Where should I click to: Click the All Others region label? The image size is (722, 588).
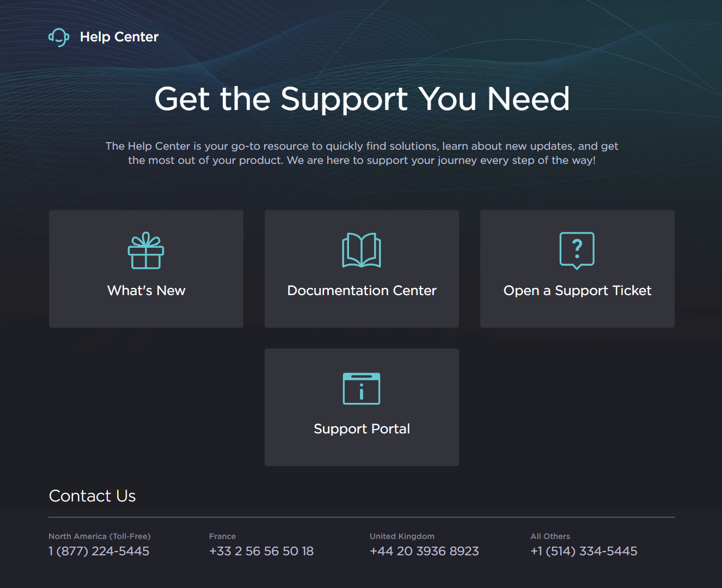click(550, 536)
